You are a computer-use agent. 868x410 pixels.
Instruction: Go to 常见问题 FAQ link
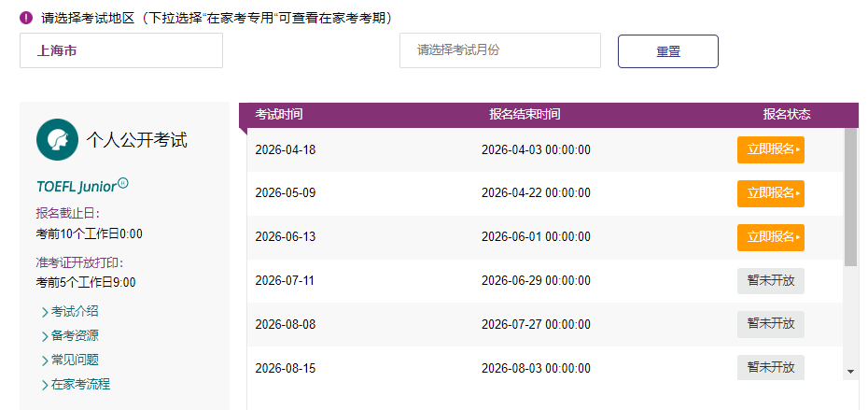(74, 360)
